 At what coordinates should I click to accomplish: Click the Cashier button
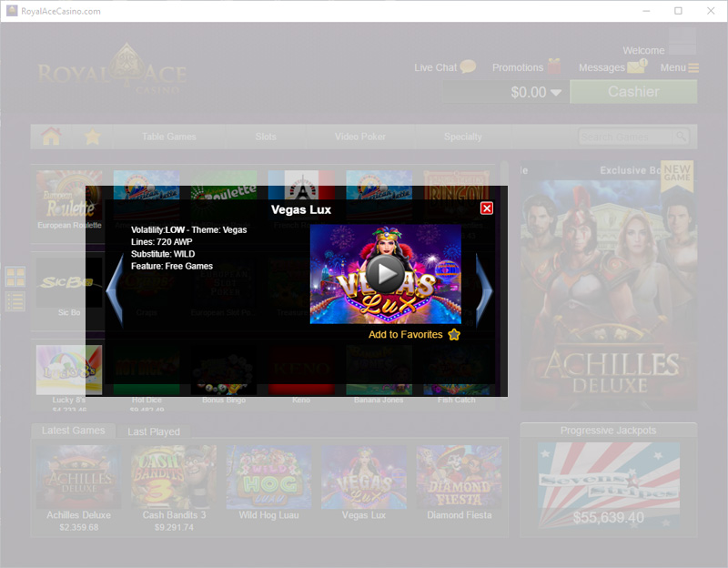(x=633, y=92)
